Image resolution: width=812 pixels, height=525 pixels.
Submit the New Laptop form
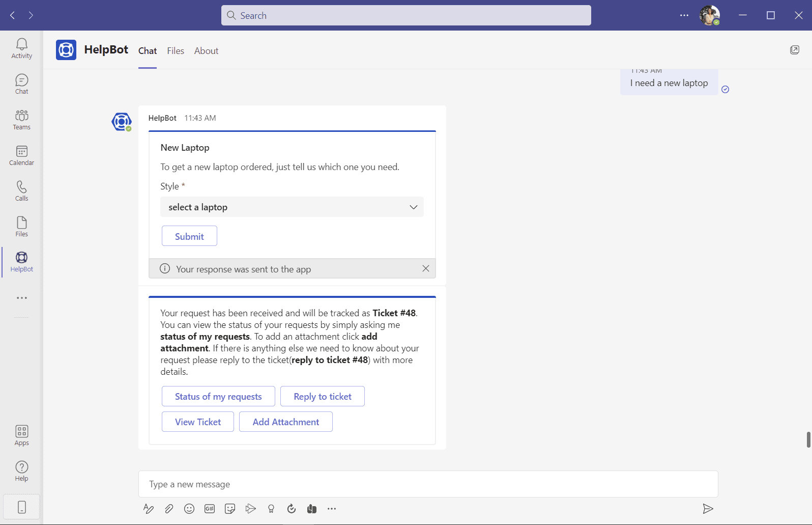[189, 236]
